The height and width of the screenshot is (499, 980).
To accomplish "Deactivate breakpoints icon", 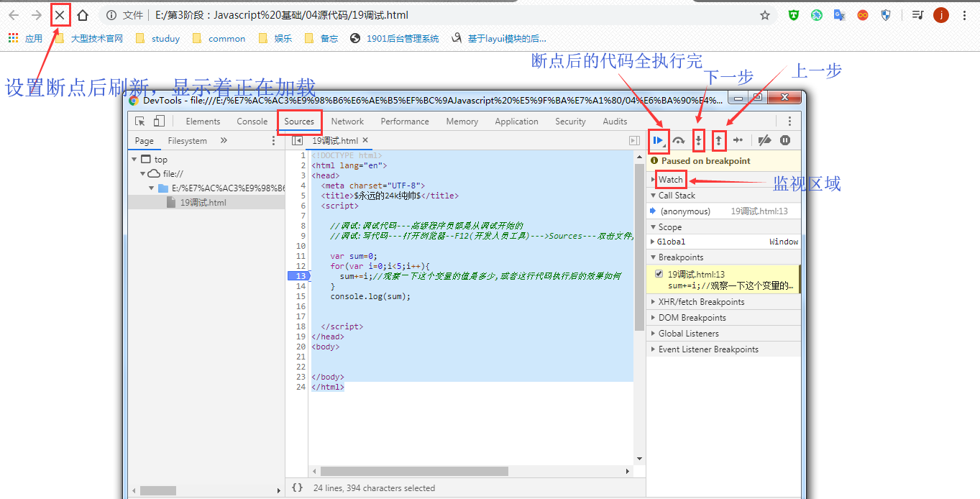I will (x=764, y=141).
